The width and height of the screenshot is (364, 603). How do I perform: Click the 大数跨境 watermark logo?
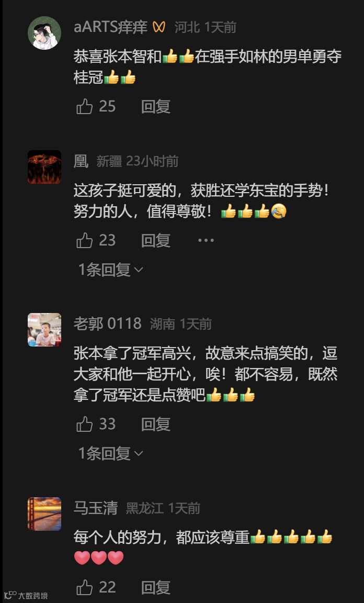[x=26, y=595]
